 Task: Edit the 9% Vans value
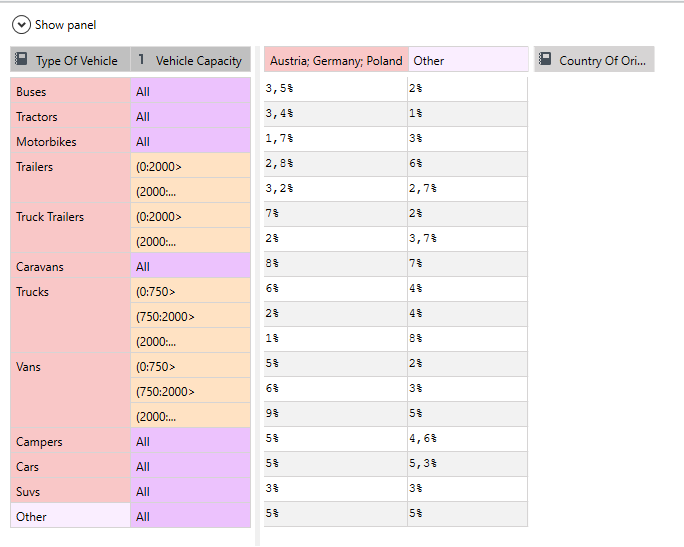coord(335,414)
